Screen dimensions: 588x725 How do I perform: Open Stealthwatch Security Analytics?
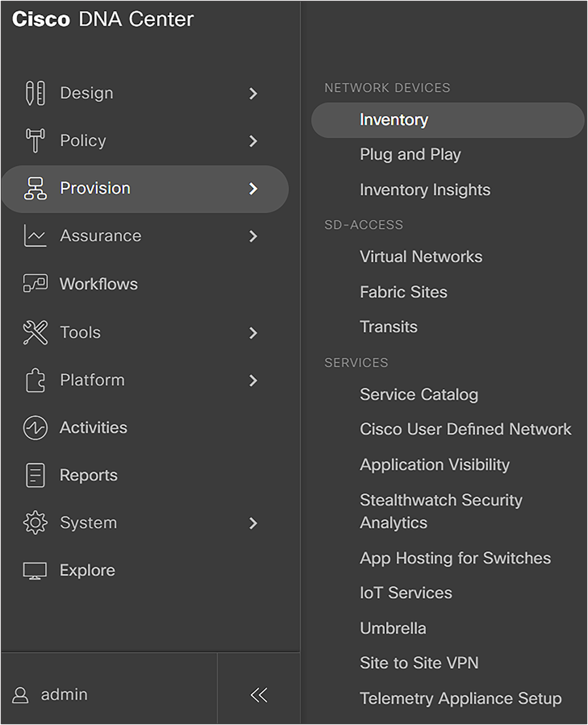(442, 511)
